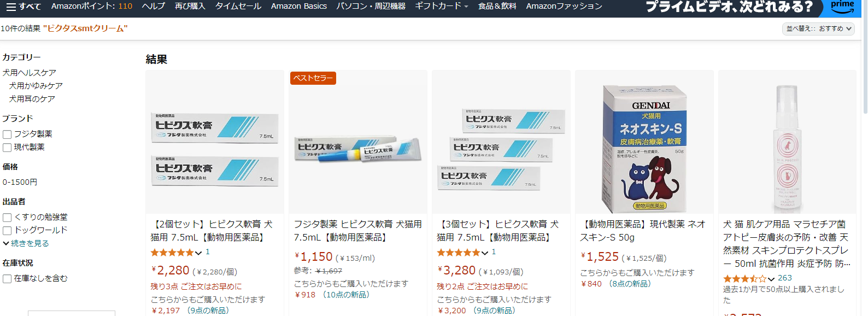Select 犬用ヘルスケア category

[x=29, y=73]
